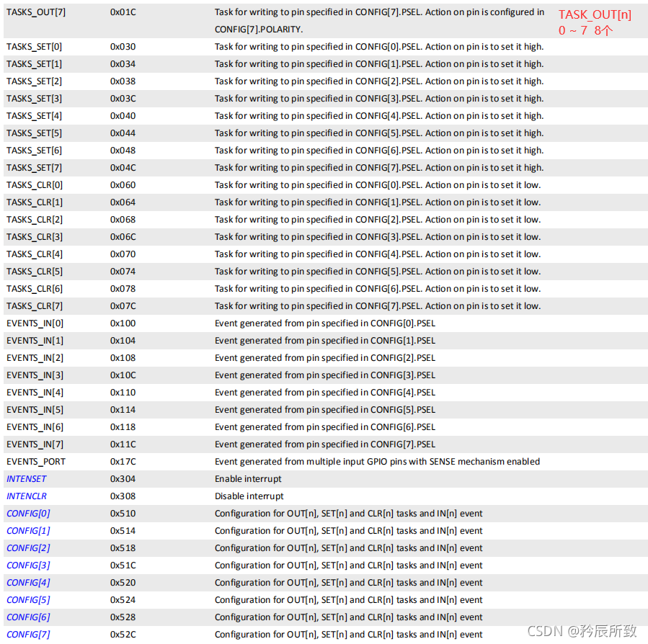Image resolution: width=648 pixels, height=644 pixels.
Task: Click the EVENTS_IN[2] register name
Action: point(35,358)
